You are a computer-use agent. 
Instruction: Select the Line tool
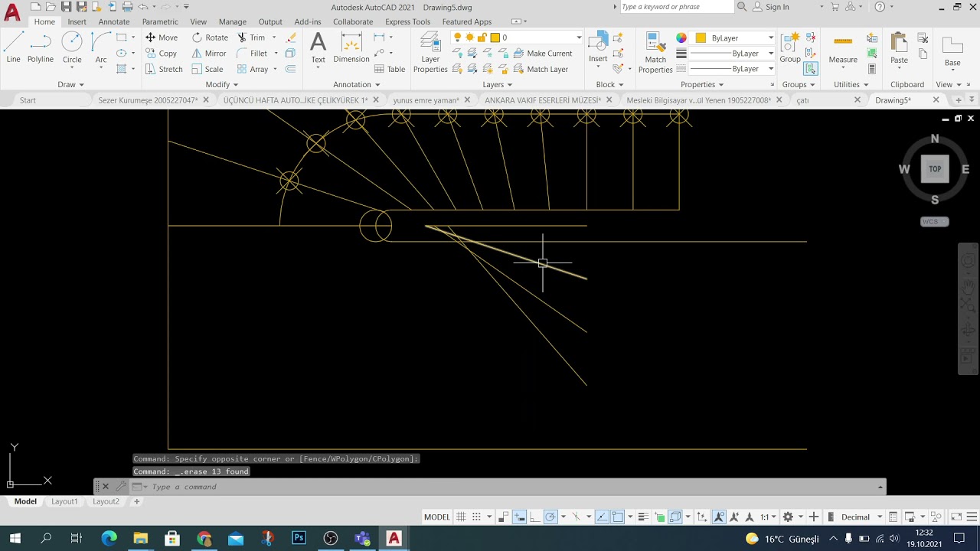point(13,47)
